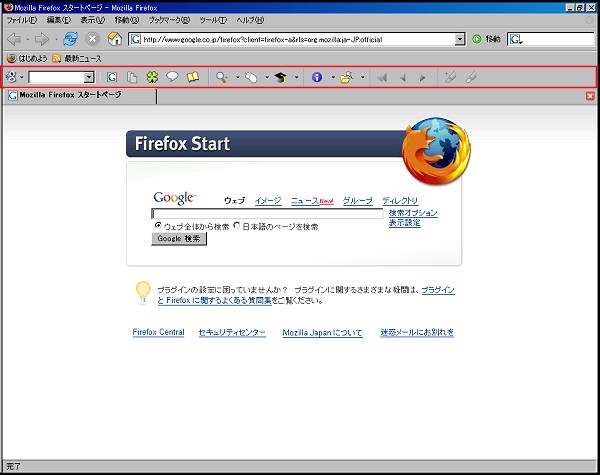Click the blue info circle icon

318,77
